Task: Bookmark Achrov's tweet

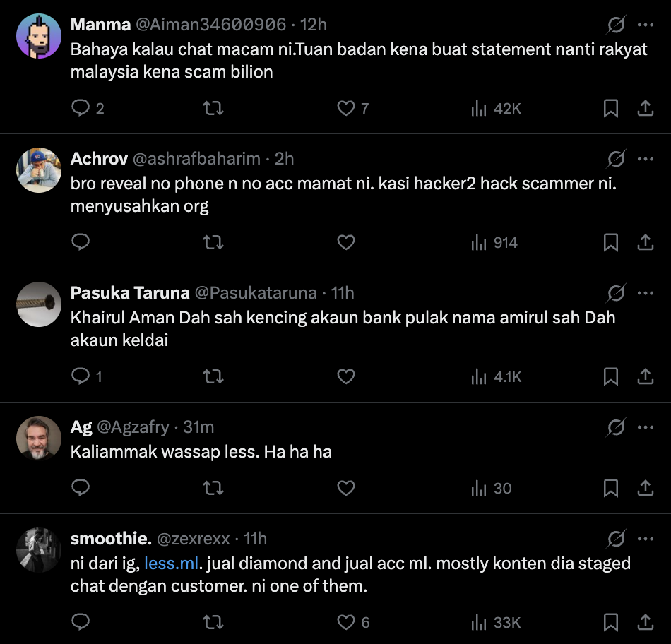Action: point(611,243)
